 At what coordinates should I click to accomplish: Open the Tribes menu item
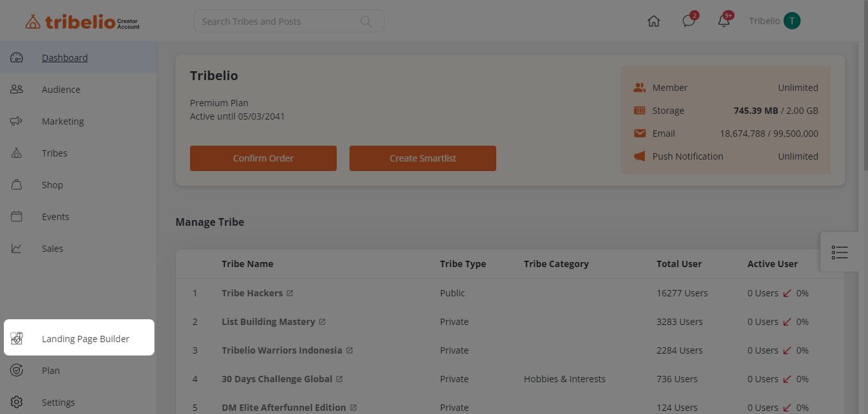coord(78,153)
